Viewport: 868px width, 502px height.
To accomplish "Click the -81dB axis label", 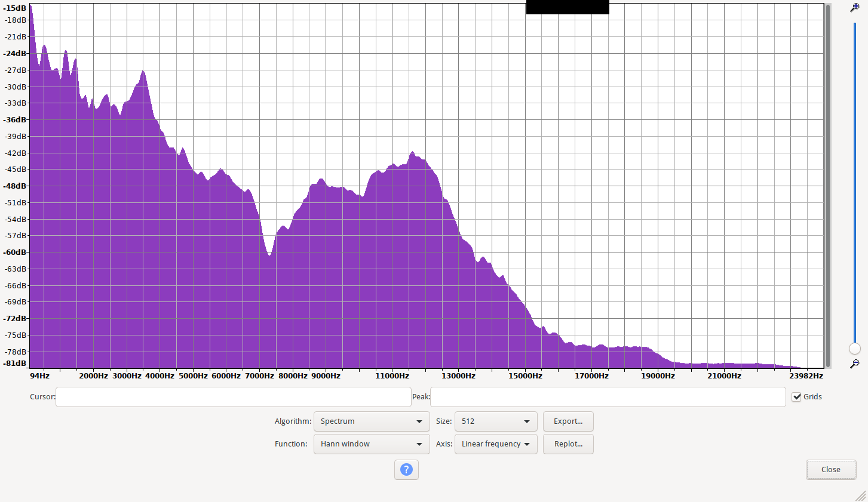I will coord(15,364).
